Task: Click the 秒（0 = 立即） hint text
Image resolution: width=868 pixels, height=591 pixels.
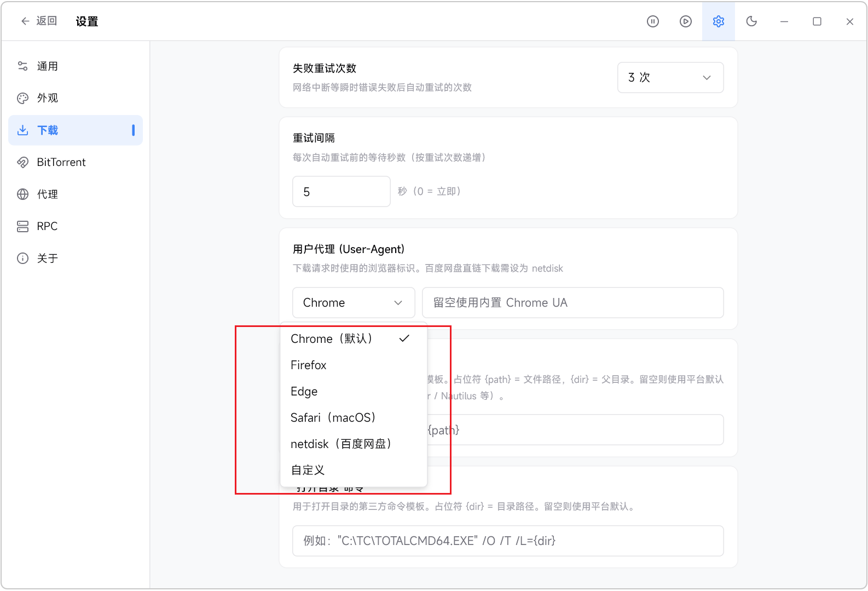Action: click(430, 191)
